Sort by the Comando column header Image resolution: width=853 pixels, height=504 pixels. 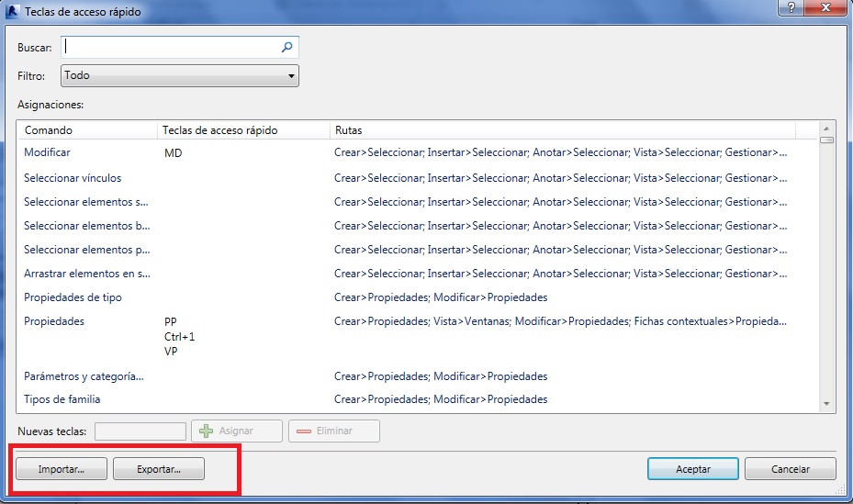coord(86,130)
